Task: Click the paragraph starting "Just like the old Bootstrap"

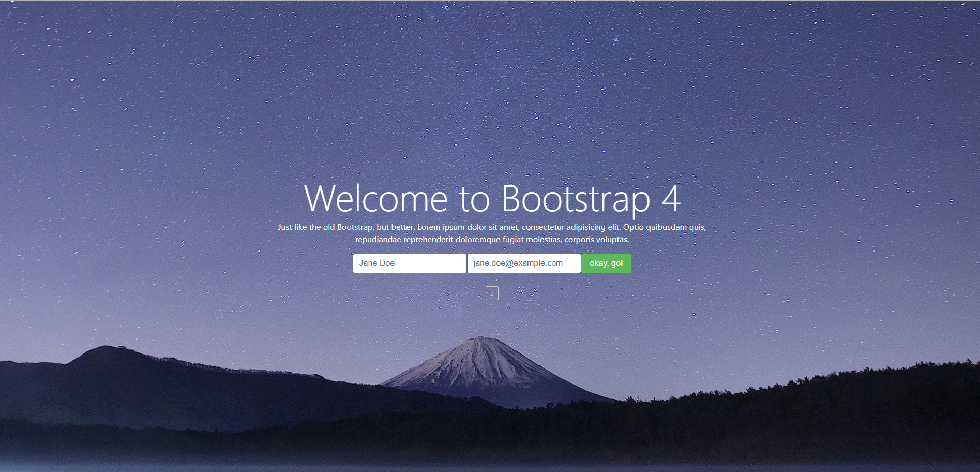Action: point(492,233)
